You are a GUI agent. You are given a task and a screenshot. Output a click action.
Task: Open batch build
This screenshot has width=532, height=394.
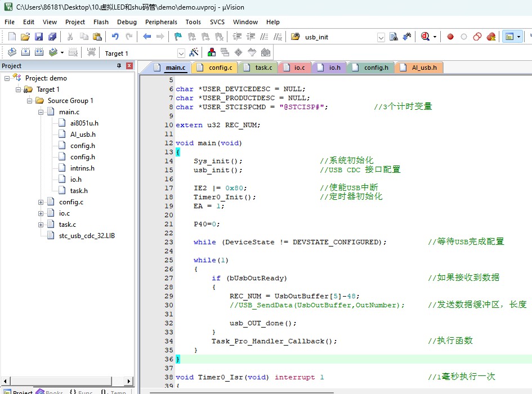click(53, 52)
